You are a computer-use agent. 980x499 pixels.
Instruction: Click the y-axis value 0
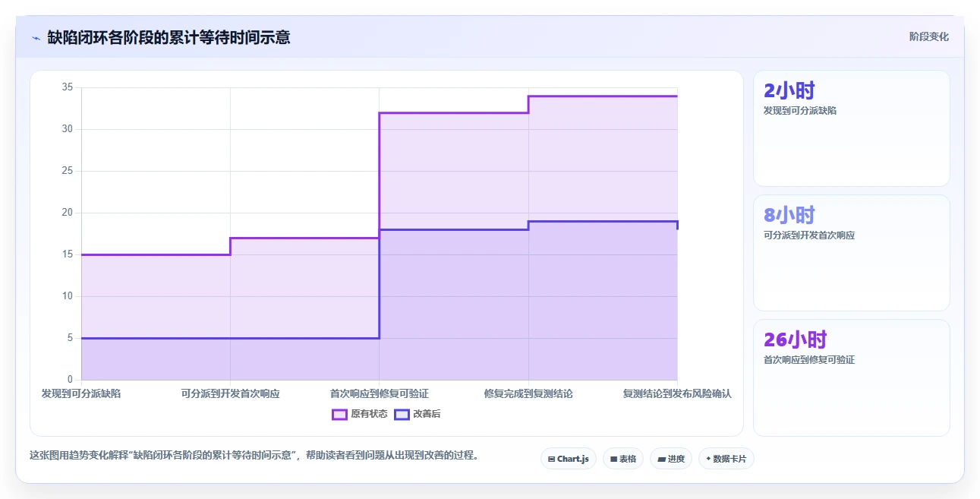tap(70, 380)
